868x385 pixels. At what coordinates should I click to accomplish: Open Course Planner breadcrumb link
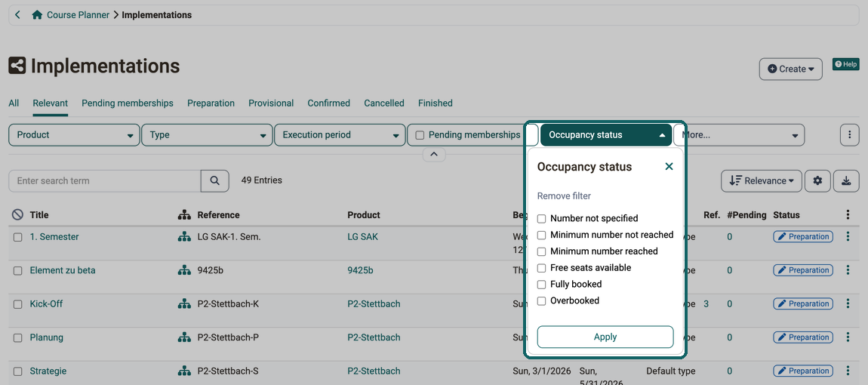pos(78,15)
